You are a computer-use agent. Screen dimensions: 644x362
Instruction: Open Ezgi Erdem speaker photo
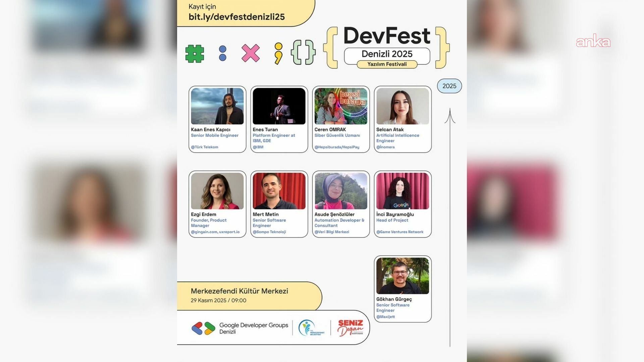click(217, 191)
